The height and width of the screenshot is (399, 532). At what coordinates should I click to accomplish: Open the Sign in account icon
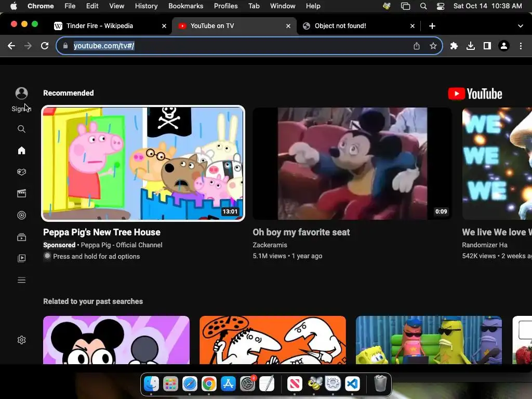[21, 94]
